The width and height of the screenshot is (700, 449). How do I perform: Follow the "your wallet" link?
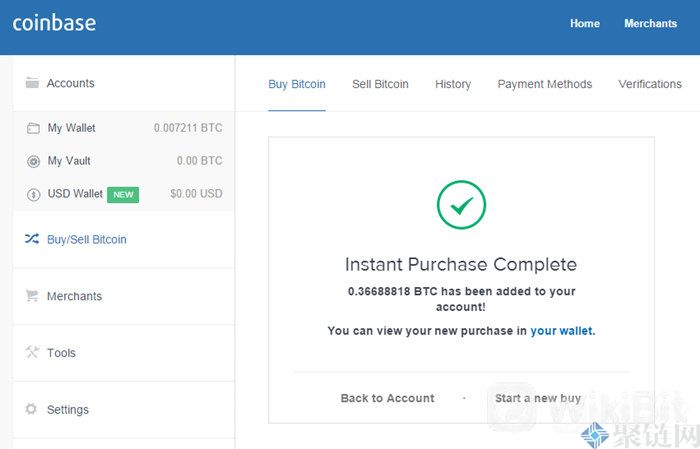tap(561, 330)
